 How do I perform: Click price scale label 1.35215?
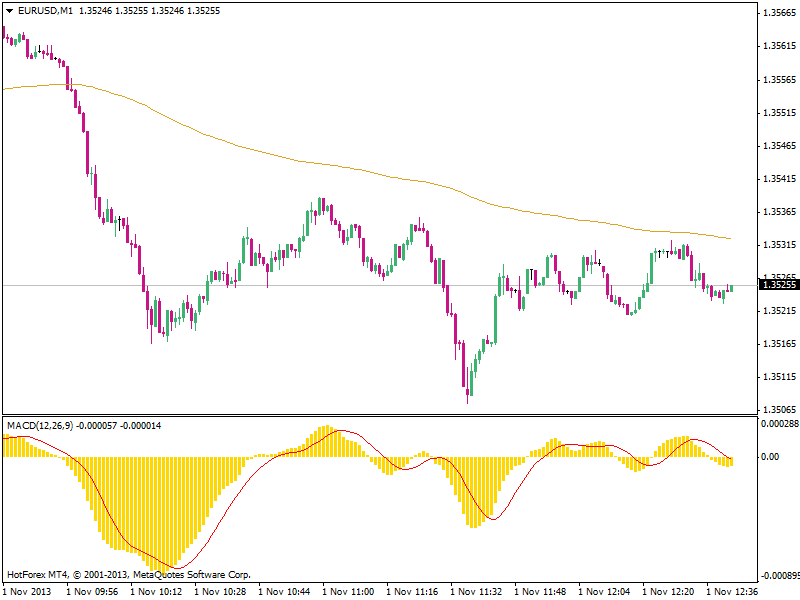(779, 311)
